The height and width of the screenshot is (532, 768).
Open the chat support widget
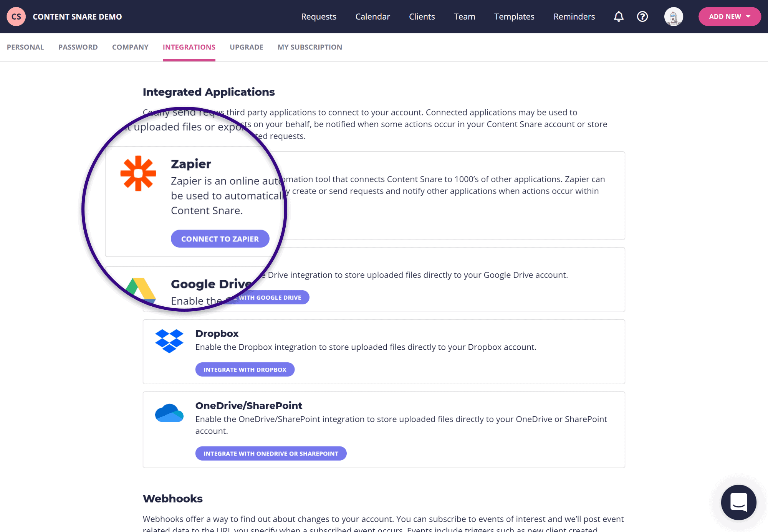pyautogui.click(x=738, y=502)
